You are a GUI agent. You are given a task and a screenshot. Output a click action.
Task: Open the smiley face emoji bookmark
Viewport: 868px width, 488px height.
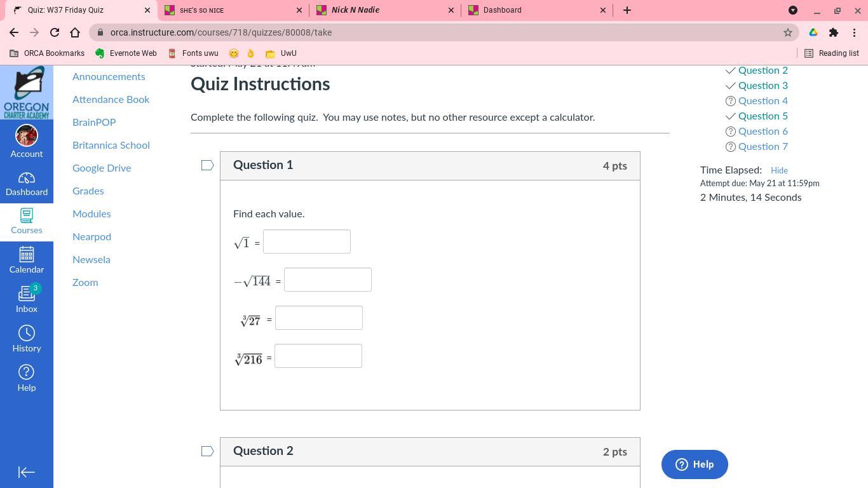(x=234, y=53)
